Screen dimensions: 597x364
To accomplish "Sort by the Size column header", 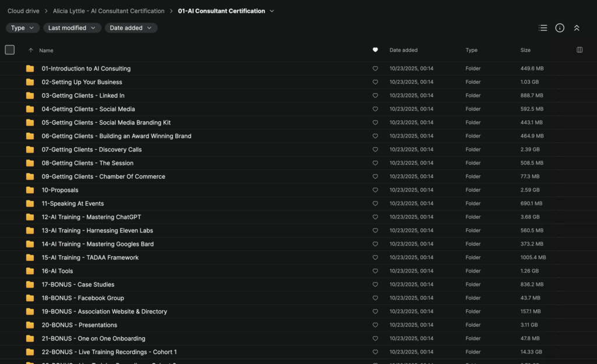I will pos(525,50).
